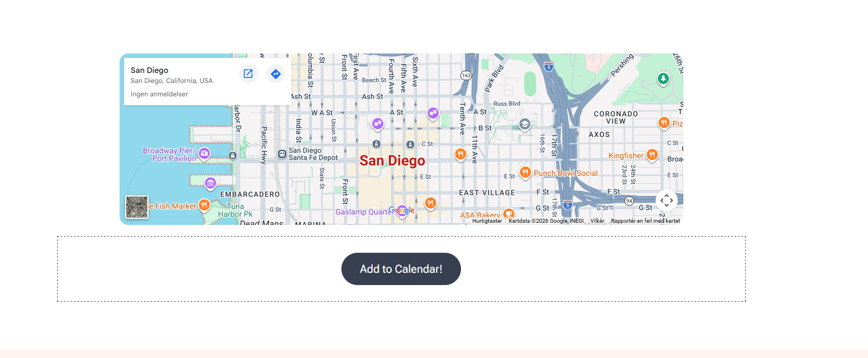Click the Route 163 highway shield
The height and width of the screenshot is (358, 868).
point(466,75)
